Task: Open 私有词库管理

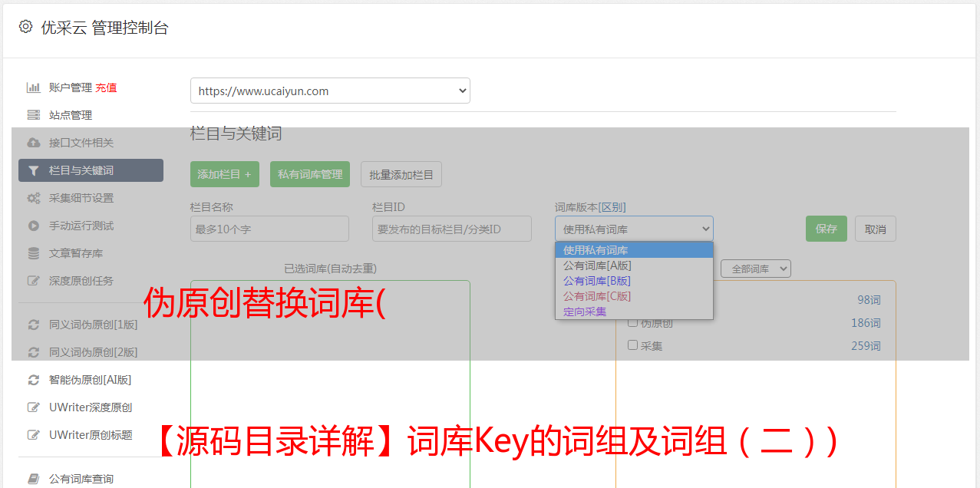Action: [x=310, y=174]
